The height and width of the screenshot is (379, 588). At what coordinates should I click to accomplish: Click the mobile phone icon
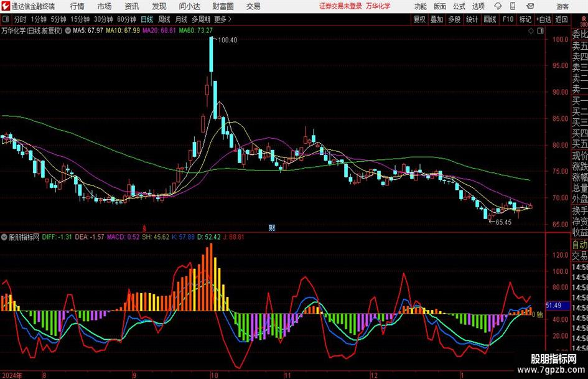click(513, 6)
